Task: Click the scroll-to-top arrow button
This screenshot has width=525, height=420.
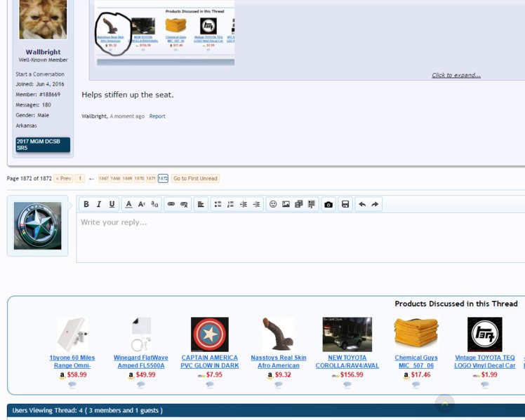Action: (445, 404)
